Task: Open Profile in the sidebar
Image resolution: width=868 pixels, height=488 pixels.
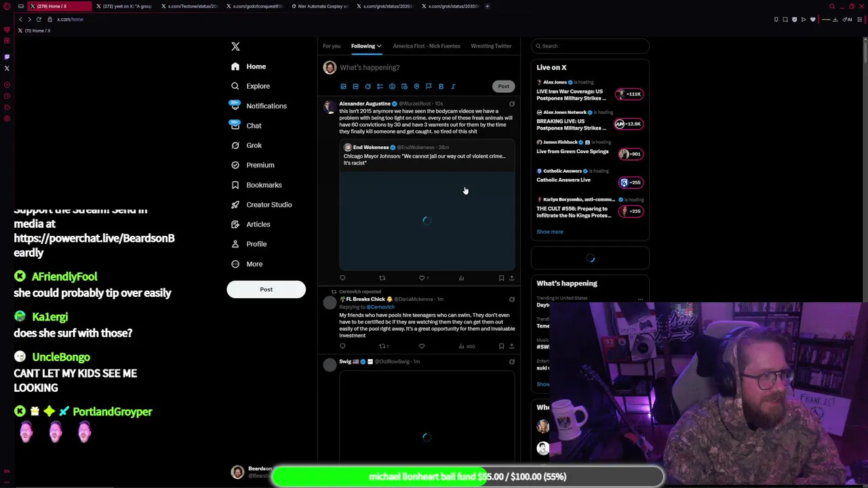Action: pyautogui.click(x=249, y=244)
